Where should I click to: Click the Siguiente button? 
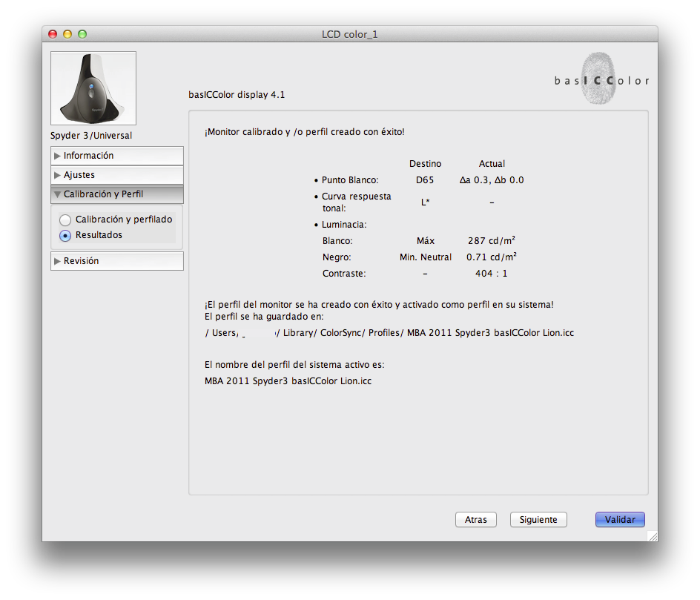[x=538, y=520]
